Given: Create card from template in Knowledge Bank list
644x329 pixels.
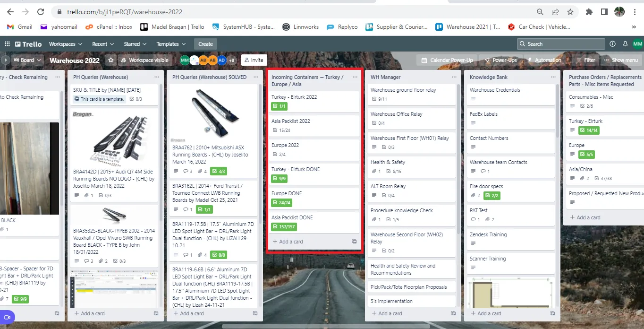Looking at the screenshot, I should click(x=552, y=313).
